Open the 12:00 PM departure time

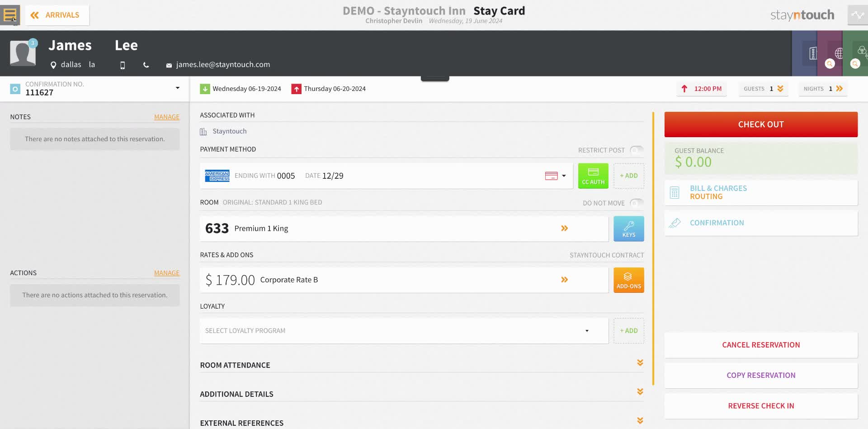coord(702,89)
